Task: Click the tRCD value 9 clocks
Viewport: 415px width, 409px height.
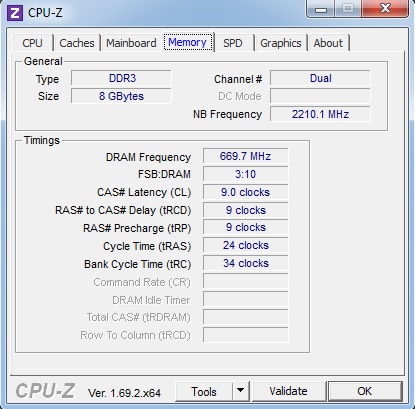Action: [x=245, y=210]
